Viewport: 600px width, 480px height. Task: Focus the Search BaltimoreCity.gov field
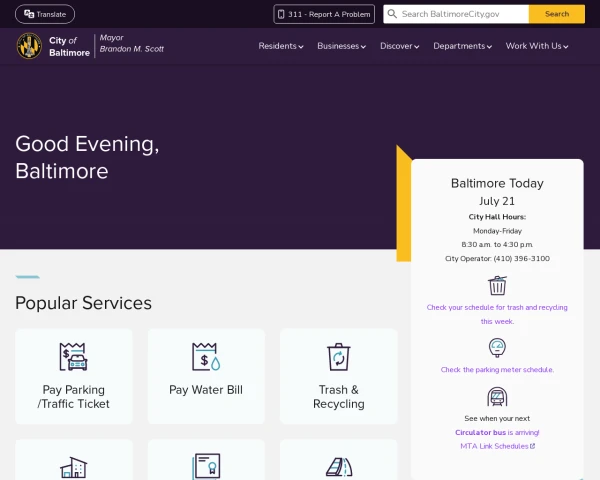(x=456, y=14)
